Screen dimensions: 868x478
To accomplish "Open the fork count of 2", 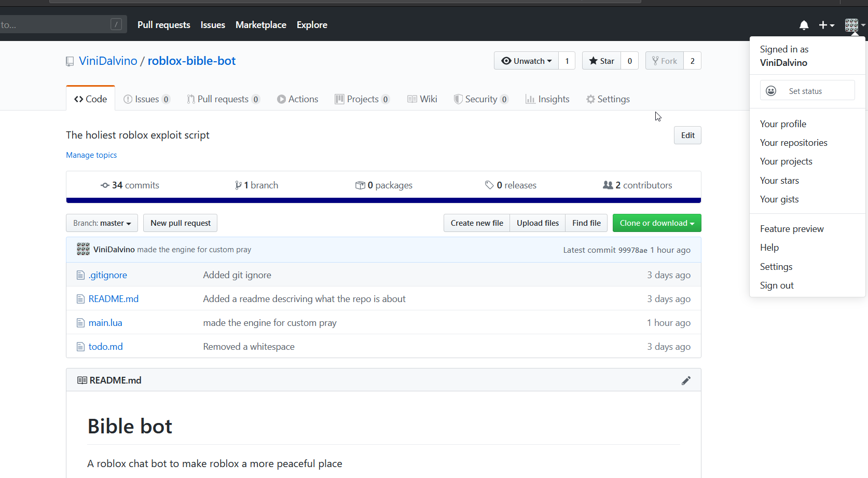I will [693, 61].
